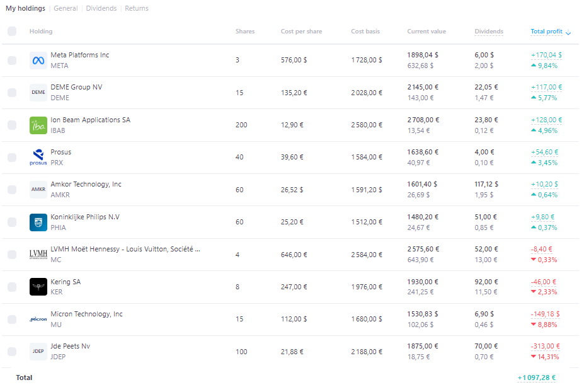This screenshot has height=392, width=584.
Task: Click the JDEP logo icon
Action: 38,352
